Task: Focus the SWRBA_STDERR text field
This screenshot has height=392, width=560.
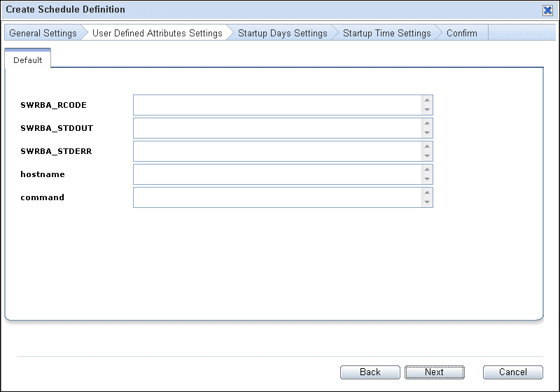Action: pos(277,151)
